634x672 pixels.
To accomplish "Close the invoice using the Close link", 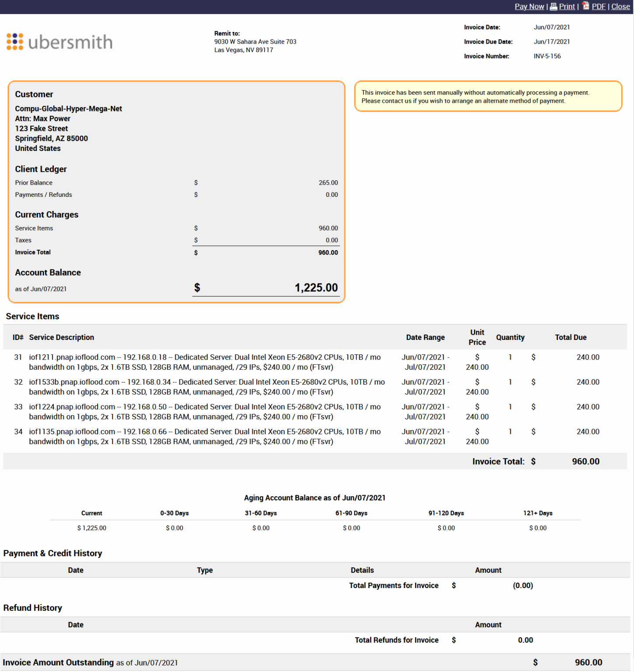I will click(x=620, y=7).
